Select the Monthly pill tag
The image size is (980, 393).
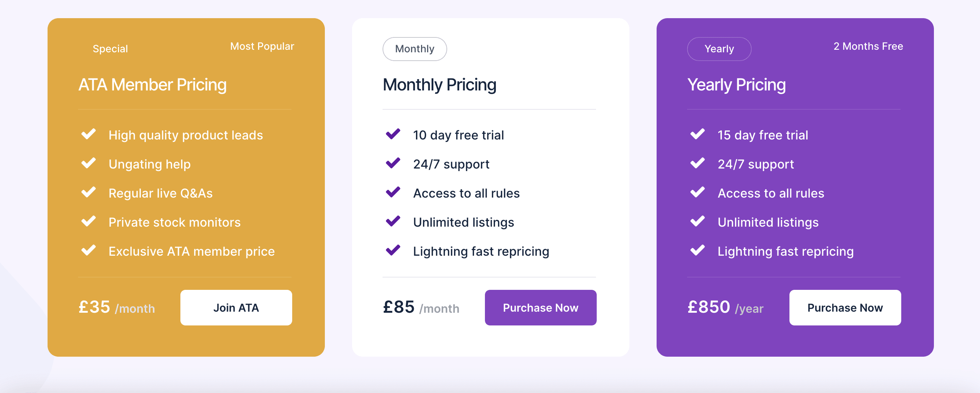[x=415, y=49]
